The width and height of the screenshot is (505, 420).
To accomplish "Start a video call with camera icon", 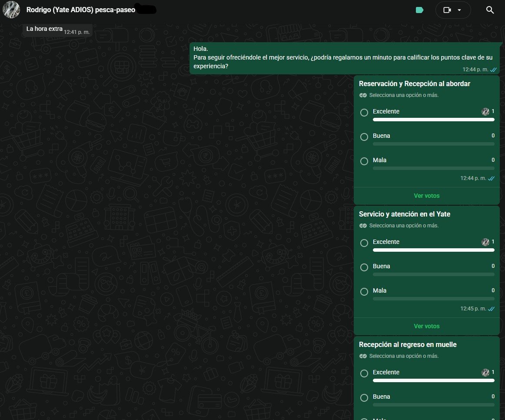I will point(447,10).
